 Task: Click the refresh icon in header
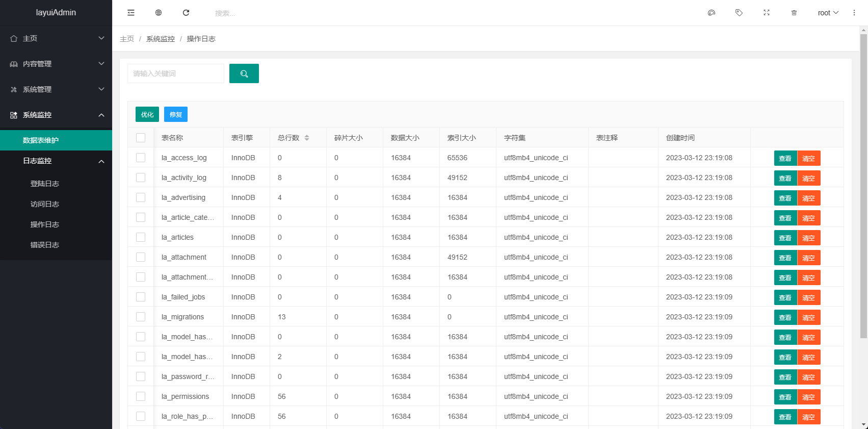(x=186, y=13)
